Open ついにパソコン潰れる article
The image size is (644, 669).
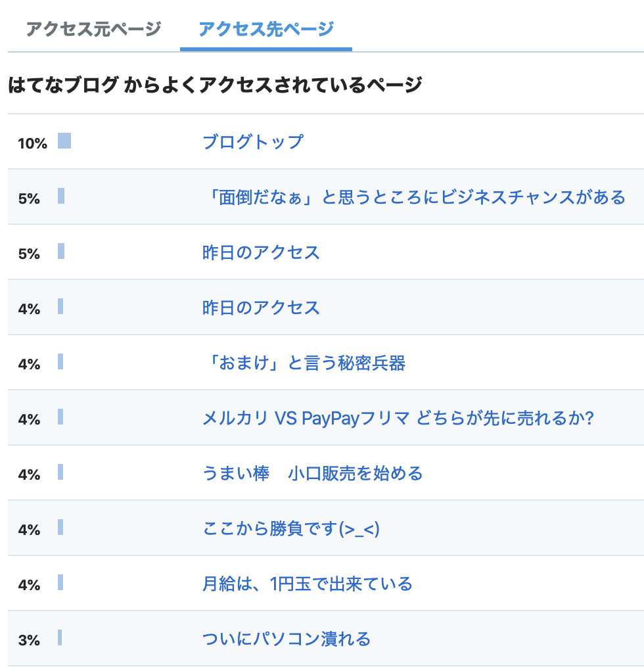287,639
